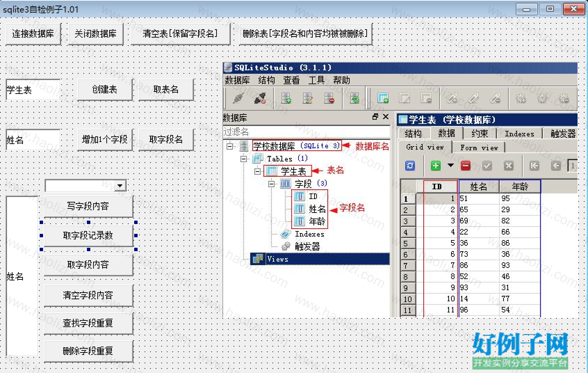Click the ID column header in grid

(x=437, y=187)
